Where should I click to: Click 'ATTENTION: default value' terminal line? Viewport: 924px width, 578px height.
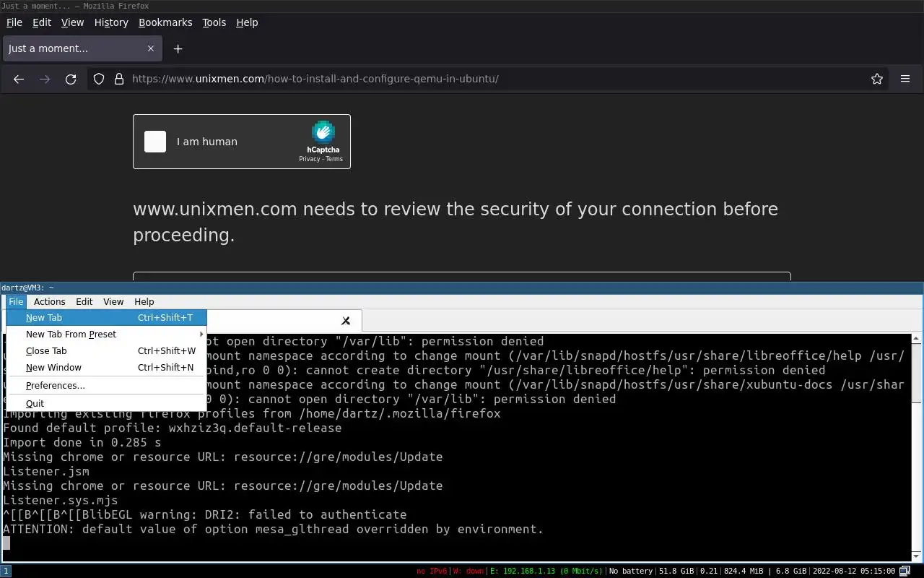tap(274, 529)
